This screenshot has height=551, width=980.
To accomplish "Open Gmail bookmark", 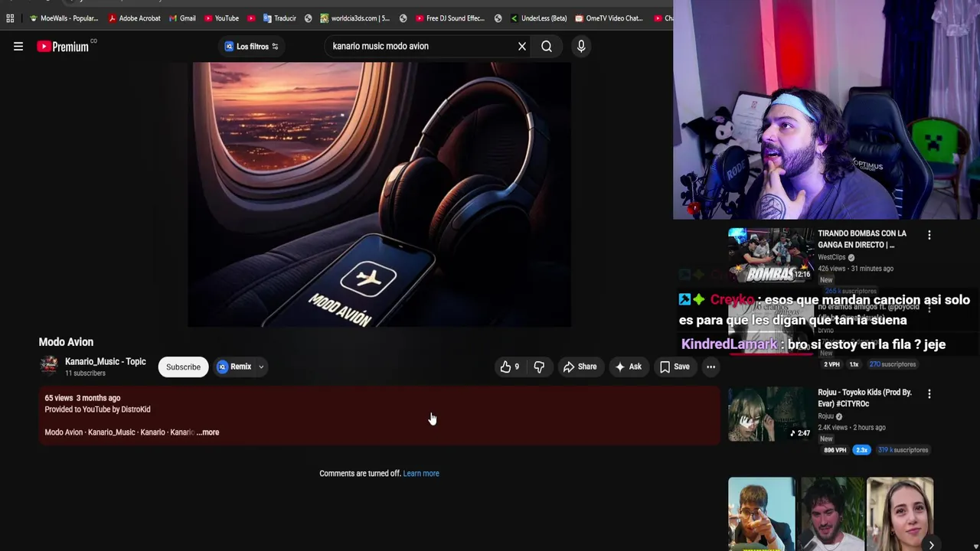I will (x=182, y=18).
